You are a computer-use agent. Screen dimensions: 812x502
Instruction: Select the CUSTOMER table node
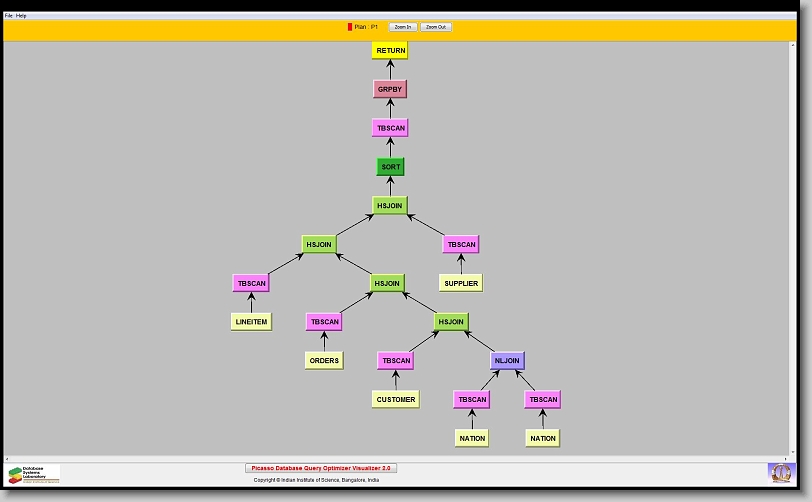[396, 399]
